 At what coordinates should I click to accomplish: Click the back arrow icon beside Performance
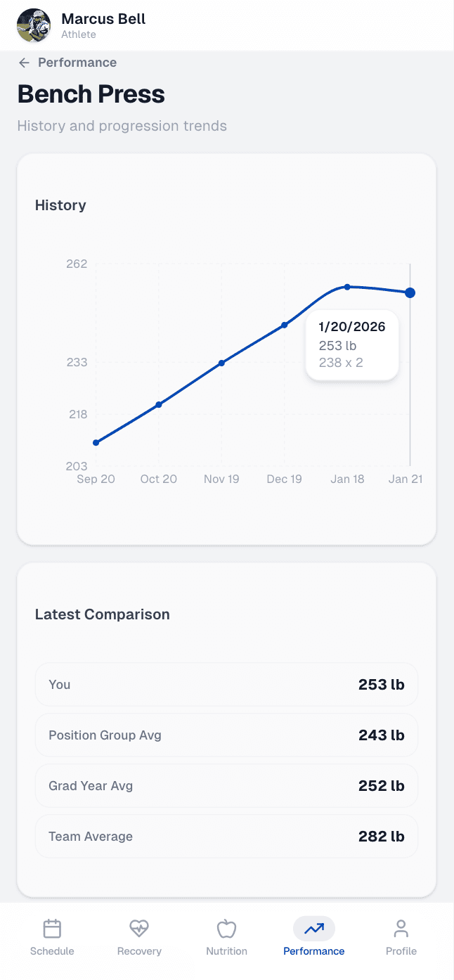pos(24,63)
